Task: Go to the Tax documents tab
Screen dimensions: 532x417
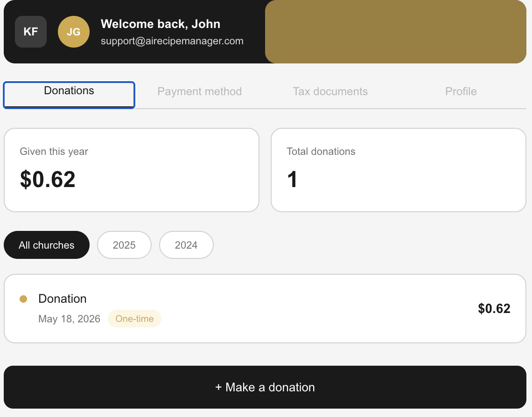Action: click(x=330, y=91)
